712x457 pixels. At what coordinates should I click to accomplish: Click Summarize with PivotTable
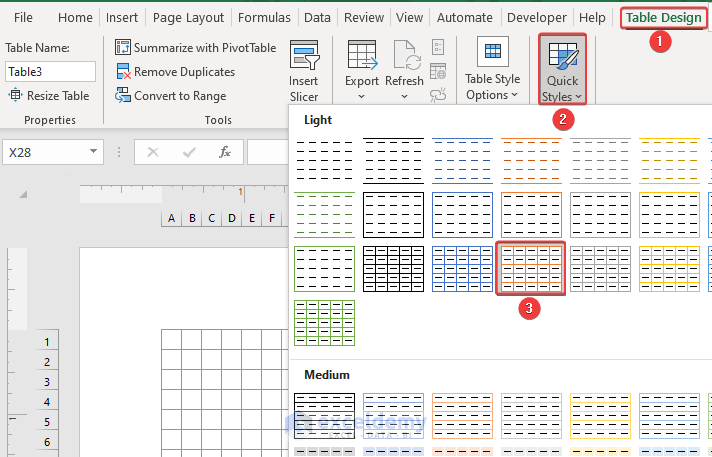tap(196, 47)
